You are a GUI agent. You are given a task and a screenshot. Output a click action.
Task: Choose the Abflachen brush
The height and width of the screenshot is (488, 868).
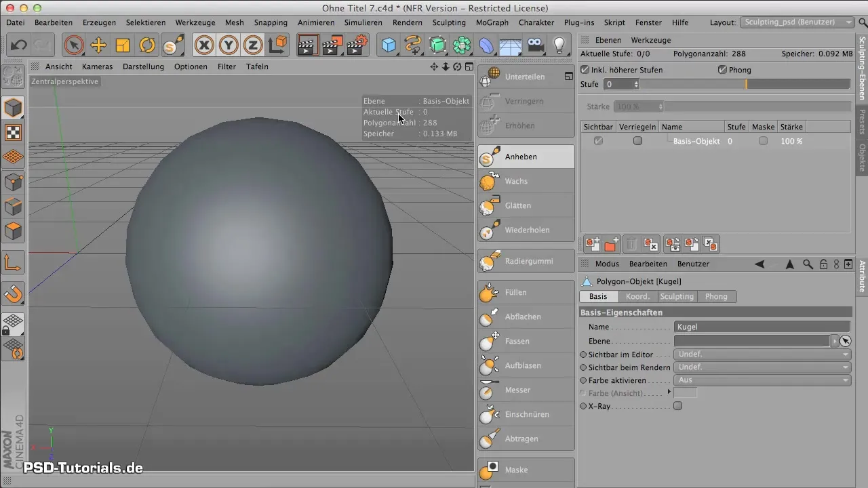coord(526,317)
